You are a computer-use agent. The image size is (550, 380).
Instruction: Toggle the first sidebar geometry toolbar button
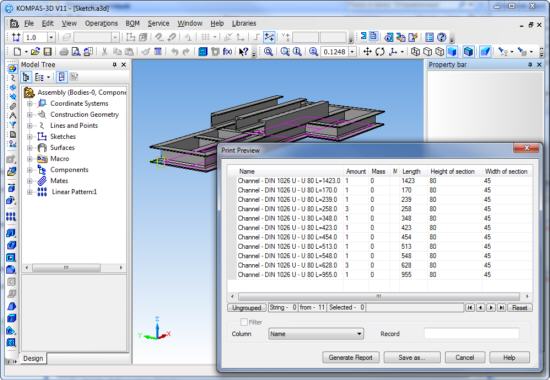[12, 68]
